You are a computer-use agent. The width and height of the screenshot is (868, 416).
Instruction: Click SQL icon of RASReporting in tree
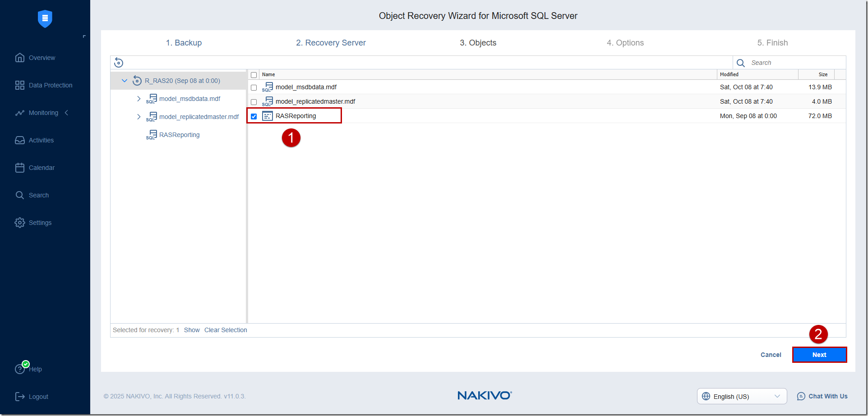tap(152, 135)
